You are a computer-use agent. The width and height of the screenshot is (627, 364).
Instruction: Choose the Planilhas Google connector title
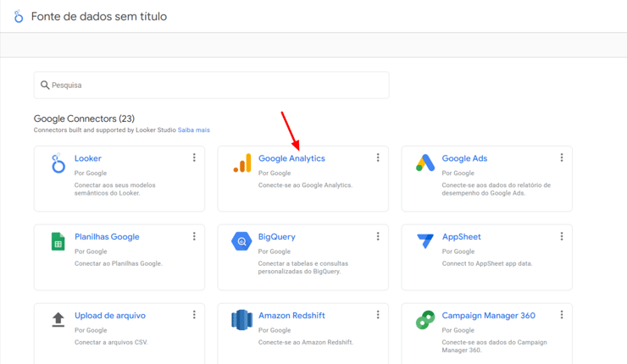[x=107, y=237]
